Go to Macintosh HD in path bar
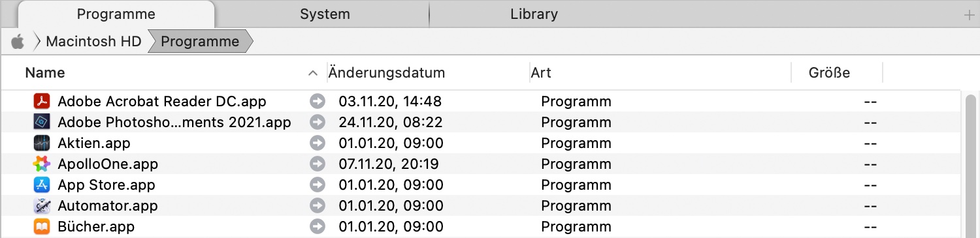The height and width of the screenshot is (238, 980). coord(93,42)
